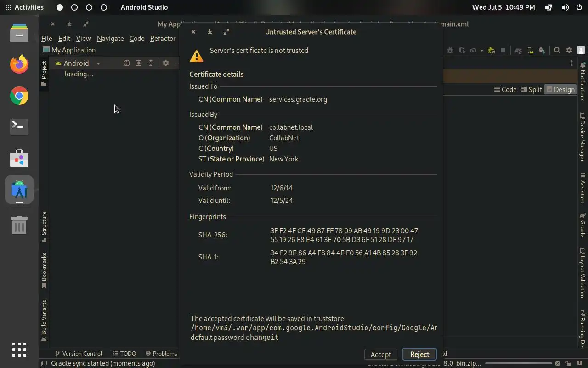Click the Profile app icon

(x=473, y=50)
